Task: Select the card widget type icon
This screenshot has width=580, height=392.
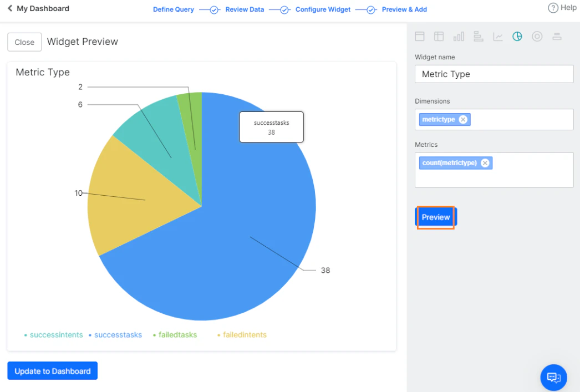Action: click(x=419, y=36)
